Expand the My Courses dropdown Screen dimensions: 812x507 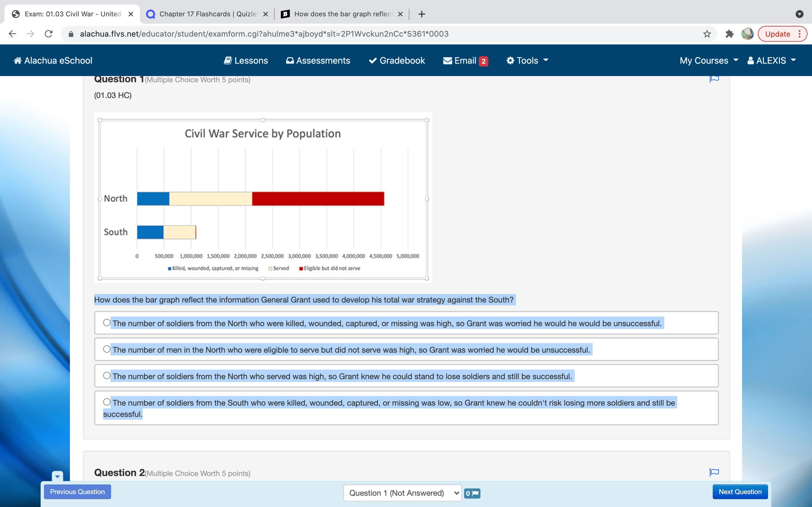click(709, 60)
